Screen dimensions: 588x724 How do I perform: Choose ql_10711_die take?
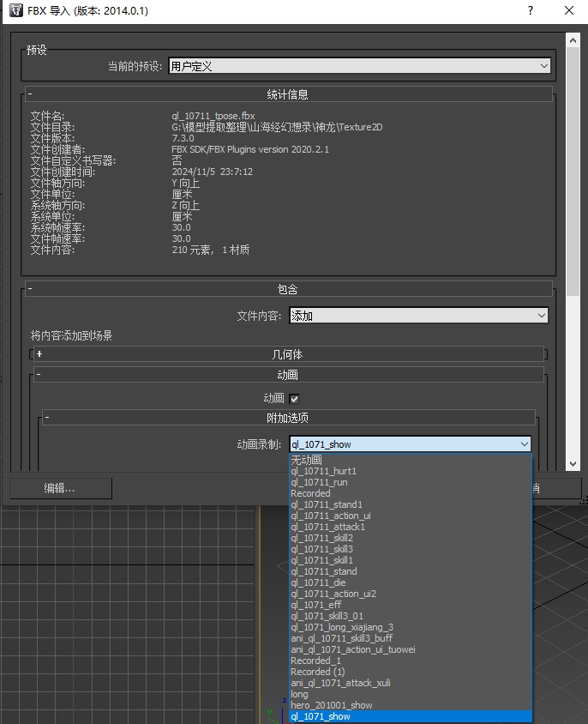pyautogui.click(x=411, y=582)
